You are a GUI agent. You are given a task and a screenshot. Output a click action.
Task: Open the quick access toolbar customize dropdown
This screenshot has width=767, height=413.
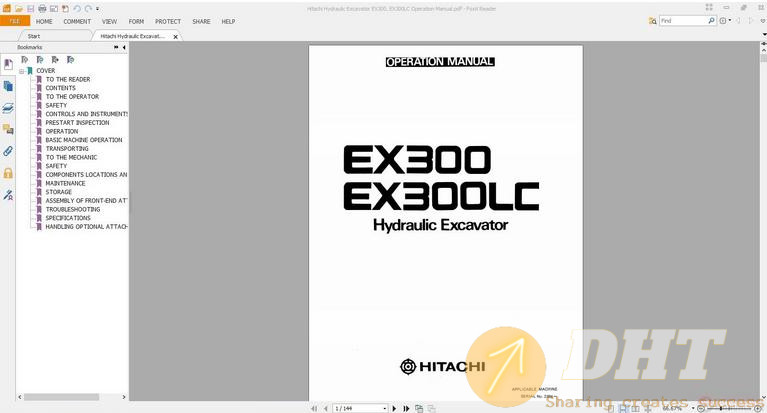click(x=97, y=9)
